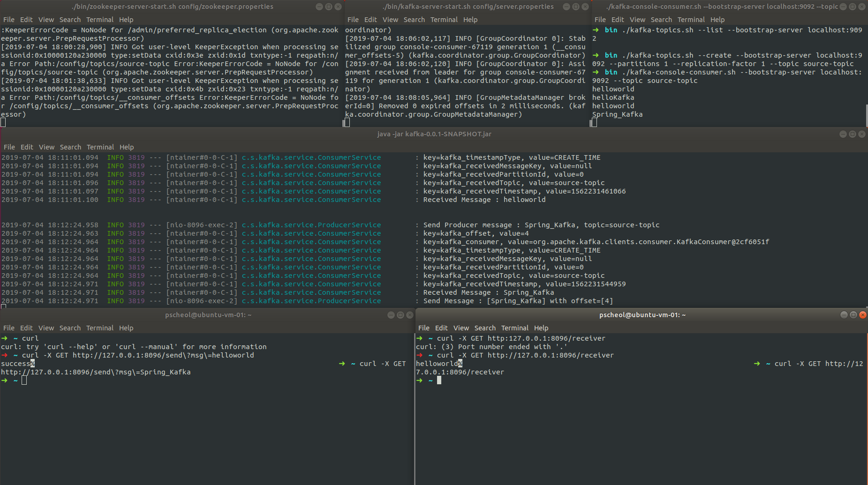The image size is (868, 485).
Task: Close the bottom-left pscheol terminal window
Action: coord(410,315)
